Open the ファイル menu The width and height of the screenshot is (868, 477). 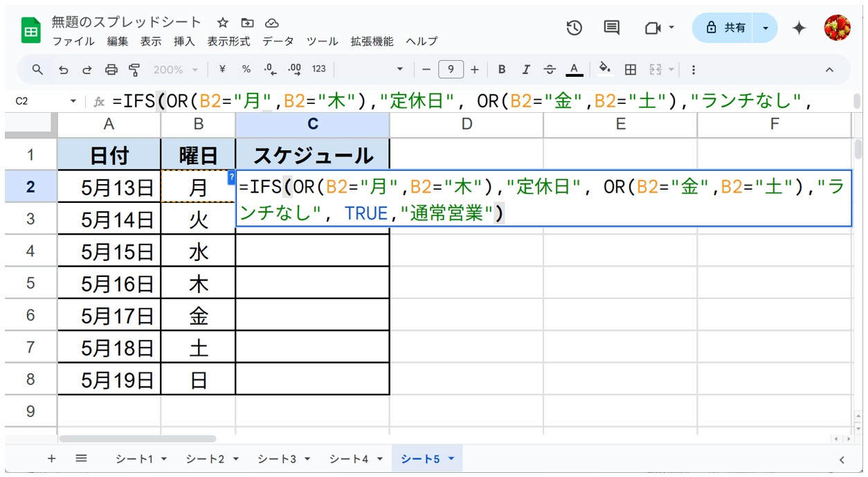(73, 42)
